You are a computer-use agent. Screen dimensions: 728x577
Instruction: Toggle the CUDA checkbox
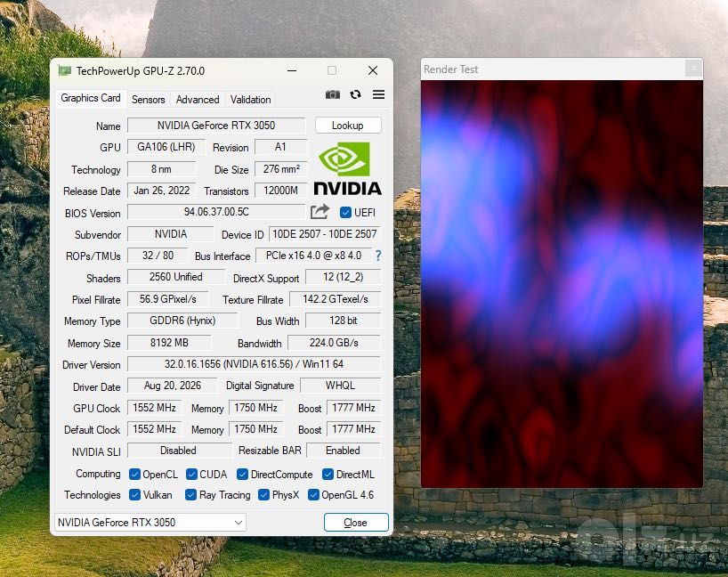191,474
